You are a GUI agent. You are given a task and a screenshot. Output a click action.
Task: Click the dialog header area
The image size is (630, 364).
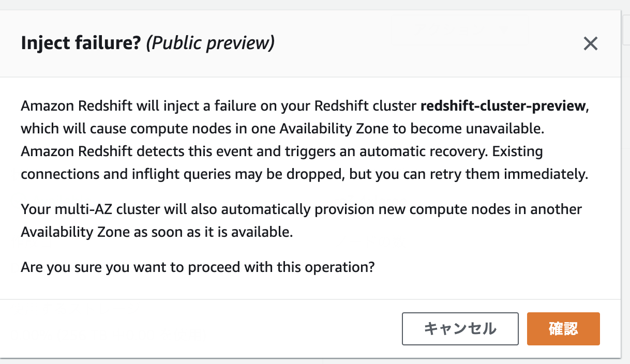pyautogui.click(x=310, y=42)
